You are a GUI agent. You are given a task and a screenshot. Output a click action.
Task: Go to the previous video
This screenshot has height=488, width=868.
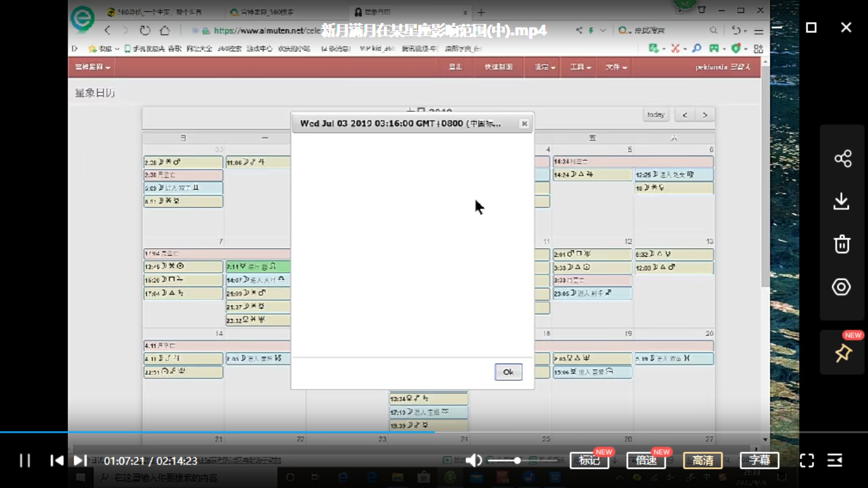[x=57, y=461]
